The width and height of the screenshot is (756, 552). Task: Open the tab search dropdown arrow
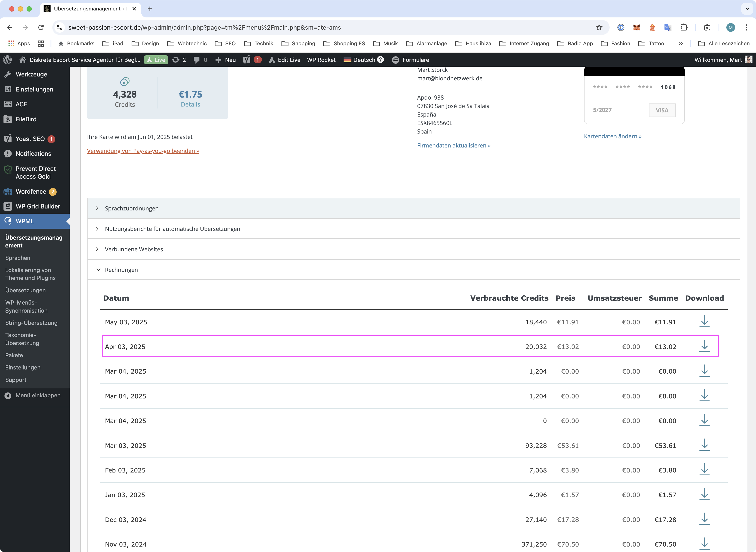[x=747, y=9]
